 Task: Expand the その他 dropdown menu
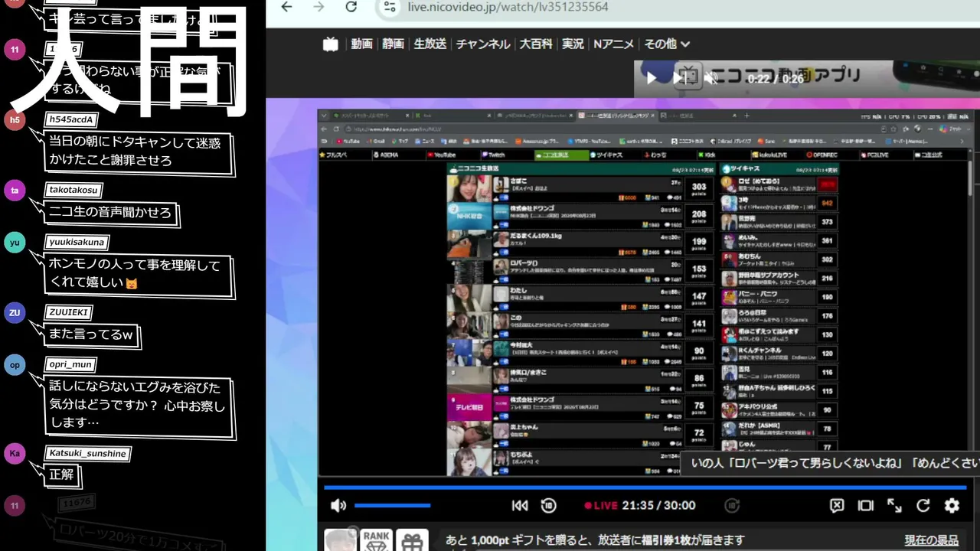(x=667, y=44)
